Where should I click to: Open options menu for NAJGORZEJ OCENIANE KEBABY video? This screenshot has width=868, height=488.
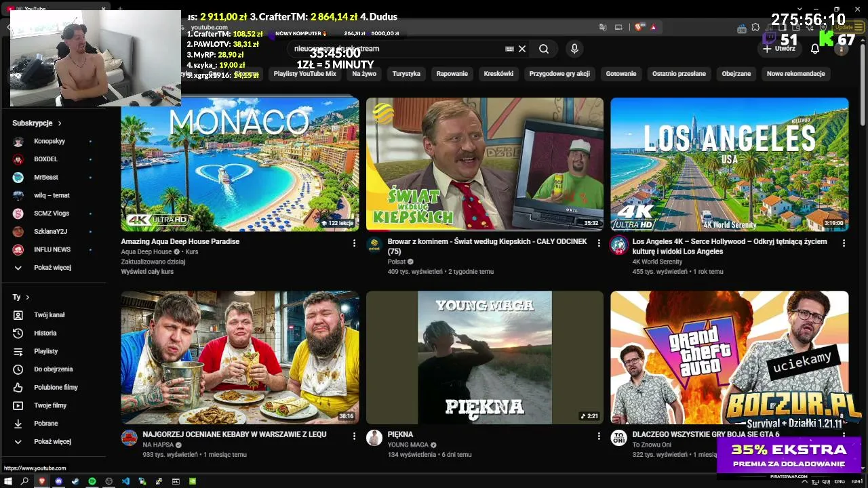354,436
